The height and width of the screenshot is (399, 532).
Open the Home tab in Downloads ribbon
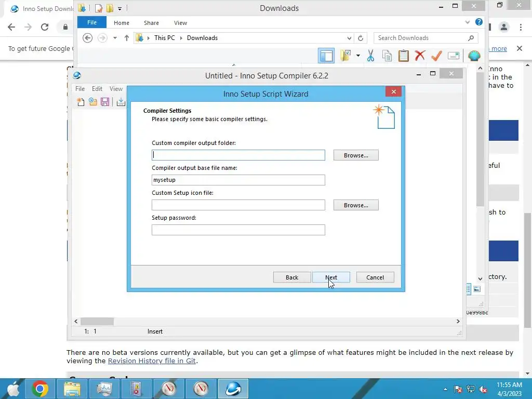click(x=122, y=23)
